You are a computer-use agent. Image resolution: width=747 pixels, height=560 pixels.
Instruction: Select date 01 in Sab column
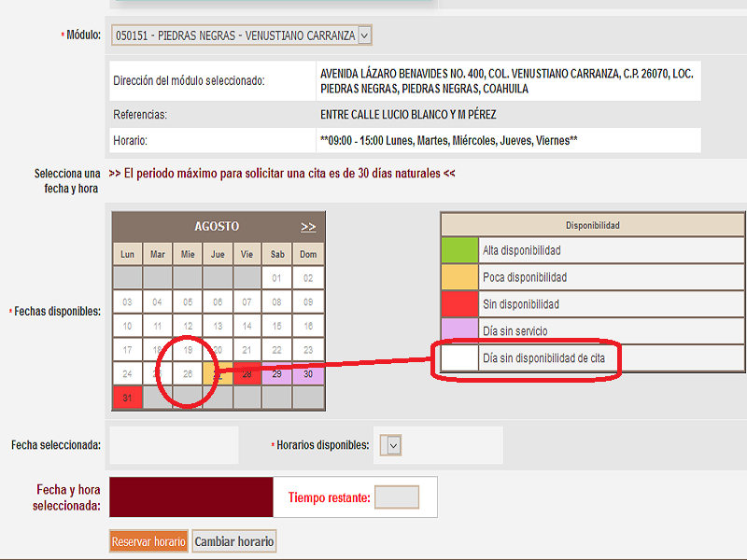pyautogui.click(x=277, y=277)
